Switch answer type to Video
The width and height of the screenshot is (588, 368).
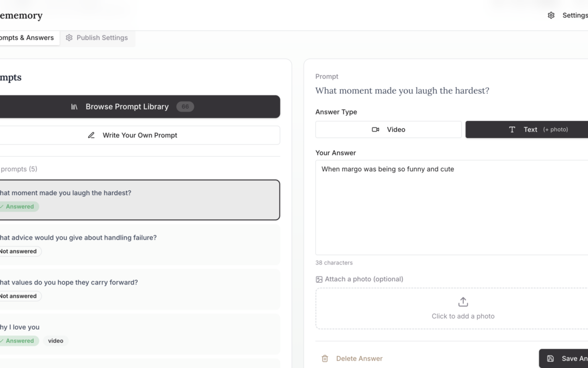pos(388,130)
